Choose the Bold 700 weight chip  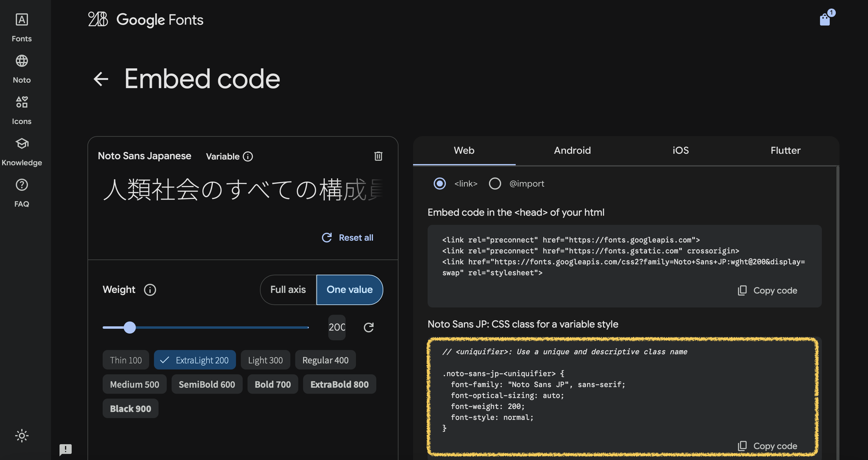click(x=273, y=384)
